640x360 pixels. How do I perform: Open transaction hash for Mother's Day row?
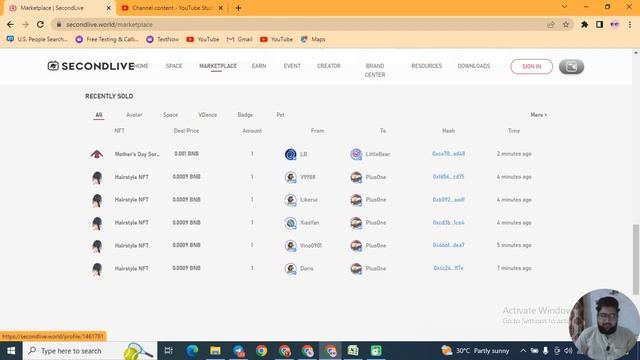point(448,154)
